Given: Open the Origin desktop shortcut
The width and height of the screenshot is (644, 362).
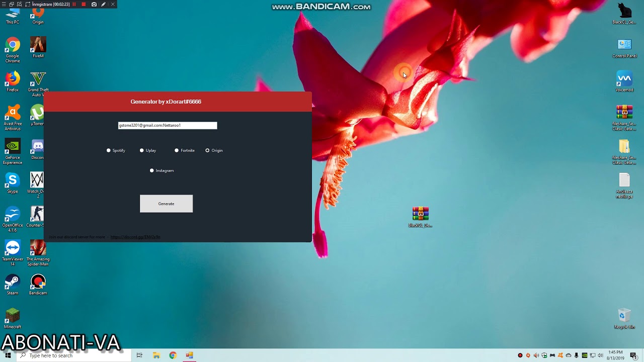Looking at the screenshot, I should point(38,15).
